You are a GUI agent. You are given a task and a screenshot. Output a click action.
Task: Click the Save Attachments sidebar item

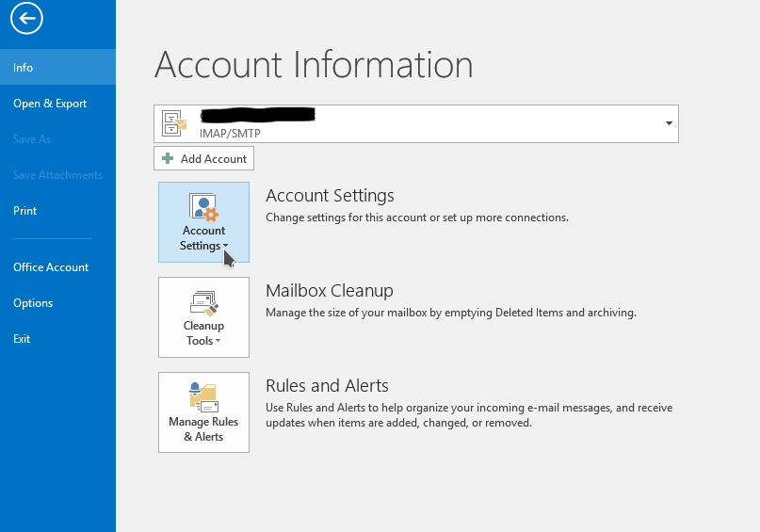click(x=57, y=175)
